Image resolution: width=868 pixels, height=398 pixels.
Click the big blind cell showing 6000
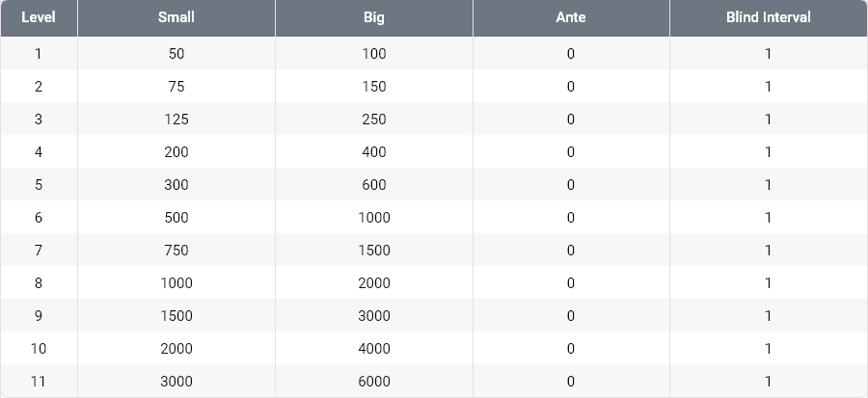pos(374,382)
